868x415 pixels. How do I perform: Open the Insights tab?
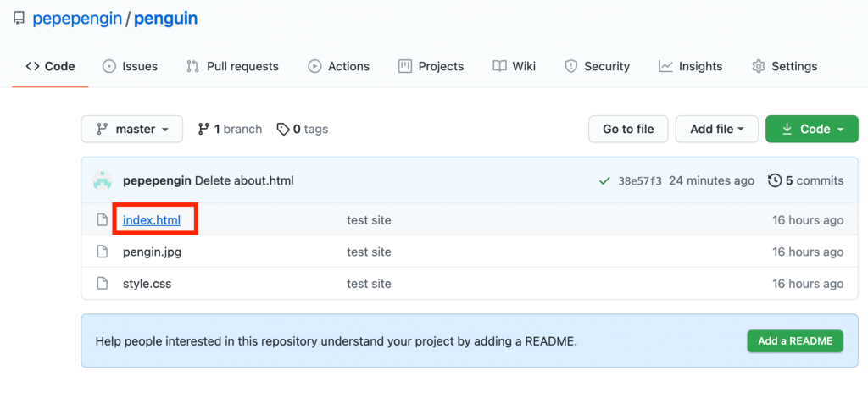tap(690, 66)
